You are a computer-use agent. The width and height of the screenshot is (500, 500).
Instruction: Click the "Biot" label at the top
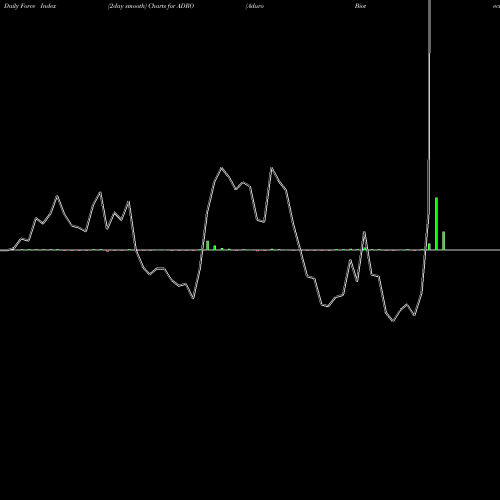coord(360,6)
